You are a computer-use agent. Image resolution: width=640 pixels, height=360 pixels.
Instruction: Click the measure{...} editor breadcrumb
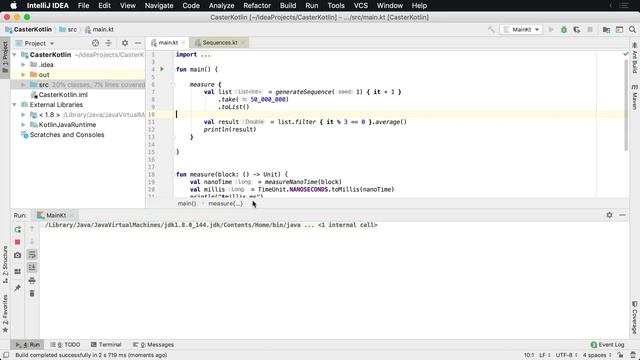point(225,203)
